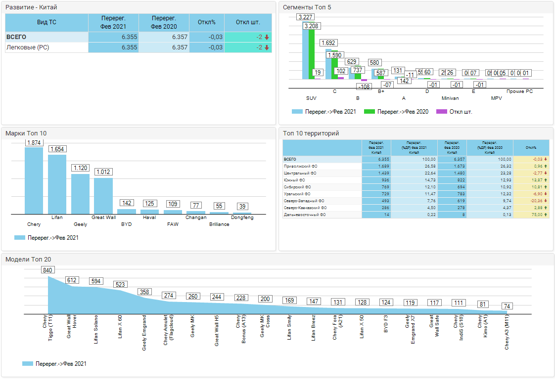Click green up arrow for Дальневосточный ФО
Viewport: 555px width, 392px height.
(546, 215)
